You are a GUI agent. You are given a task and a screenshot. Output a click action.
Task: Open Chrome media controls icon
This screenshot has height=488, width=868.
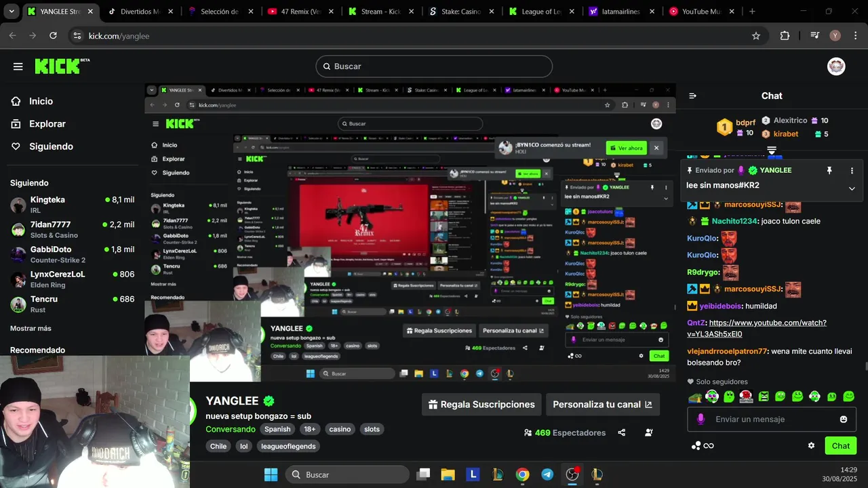815,36
